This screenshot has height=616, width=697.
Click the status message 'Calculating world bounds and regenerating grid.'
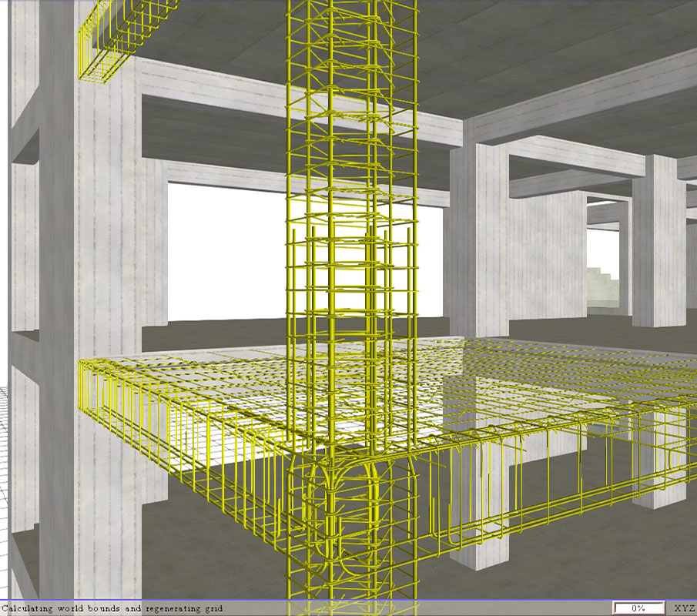pyautogui.click(x=113, y=608)
